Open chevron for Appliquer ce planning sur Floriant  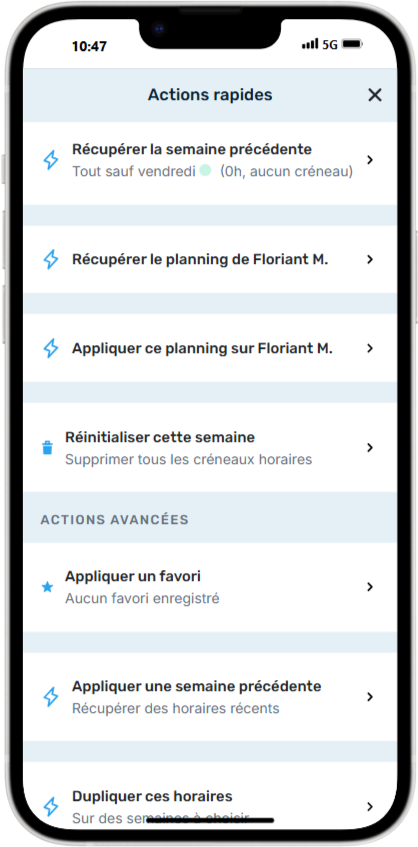coord(370,348)
